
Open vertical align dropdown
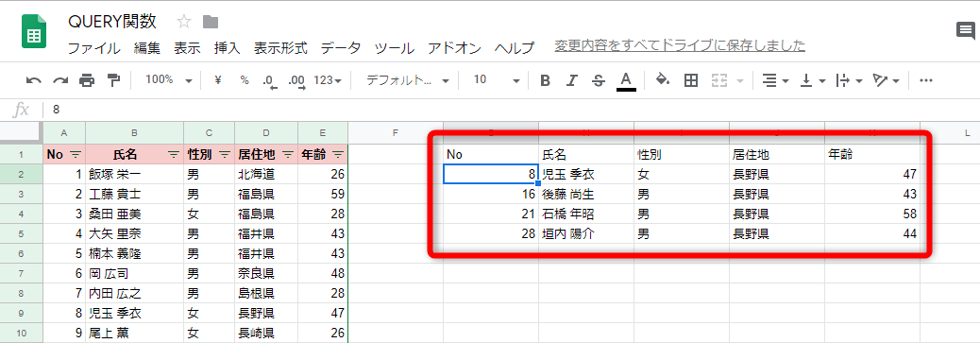[x=813, y=80]
